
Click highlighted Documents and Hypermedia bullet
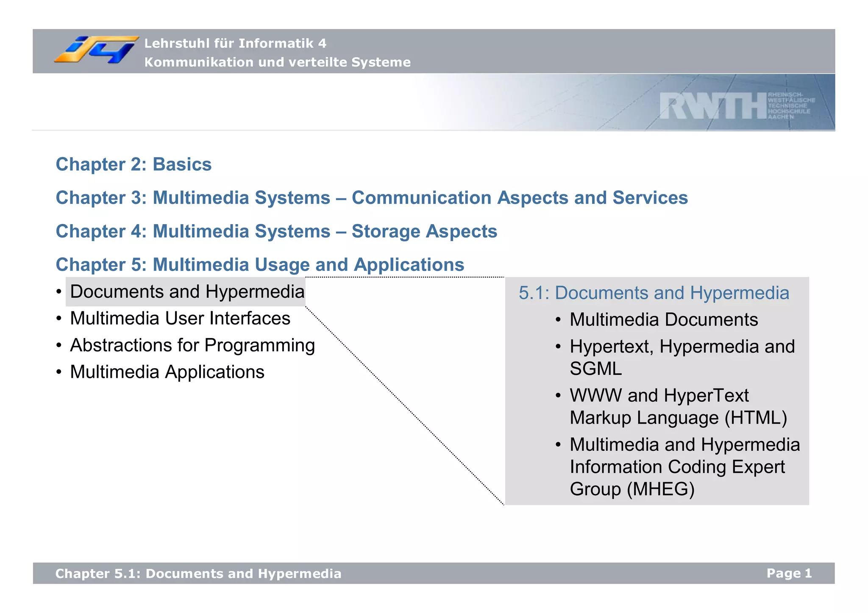tap(187, 292)
